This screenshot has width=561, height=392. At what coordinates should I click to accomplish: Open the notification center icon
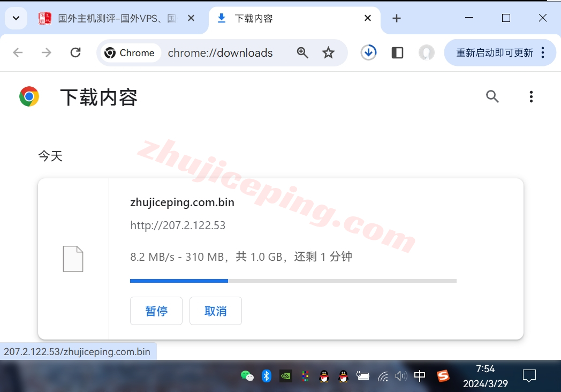point(529,376)
